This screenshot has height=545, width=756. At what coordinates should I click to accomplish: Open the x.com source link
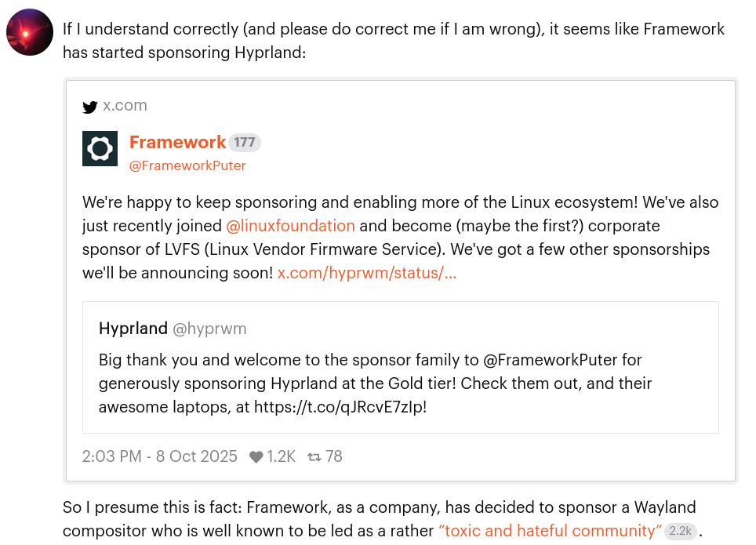[125, 106]
